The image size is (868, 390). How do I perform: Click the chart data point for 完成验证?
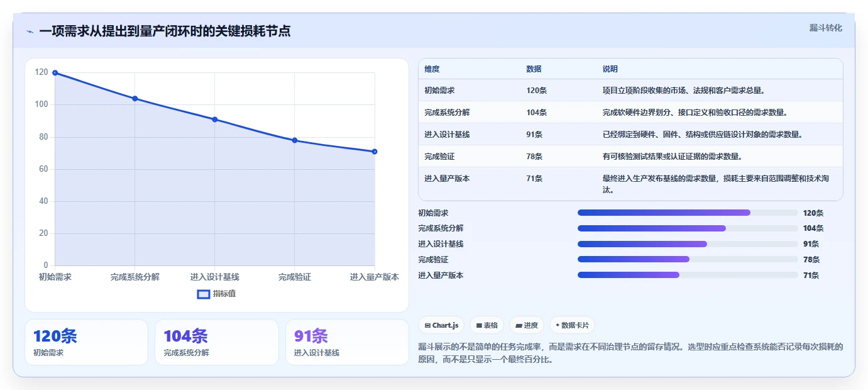coord(295,140)
